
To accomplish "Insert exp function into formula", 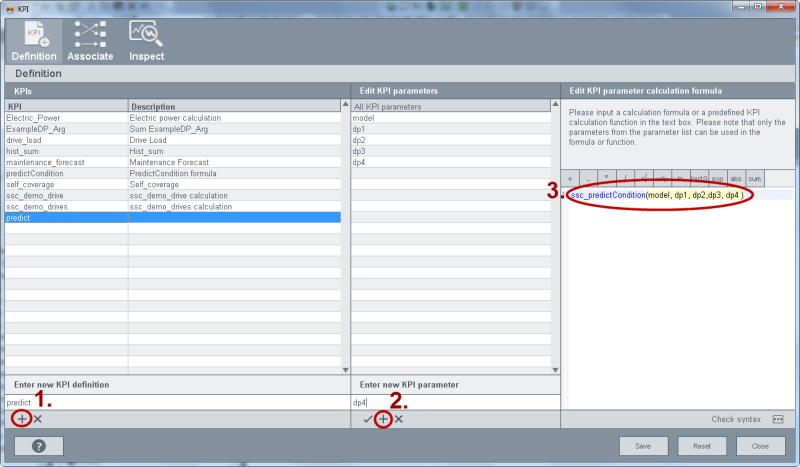I will click(x=717, y=179).
